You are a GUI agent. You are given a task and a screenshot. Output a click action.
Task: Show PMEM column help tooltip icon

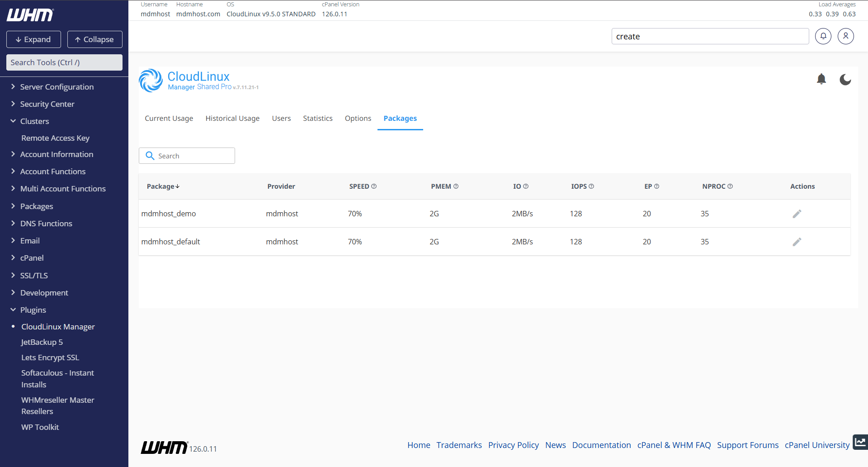tap(456, 186)
